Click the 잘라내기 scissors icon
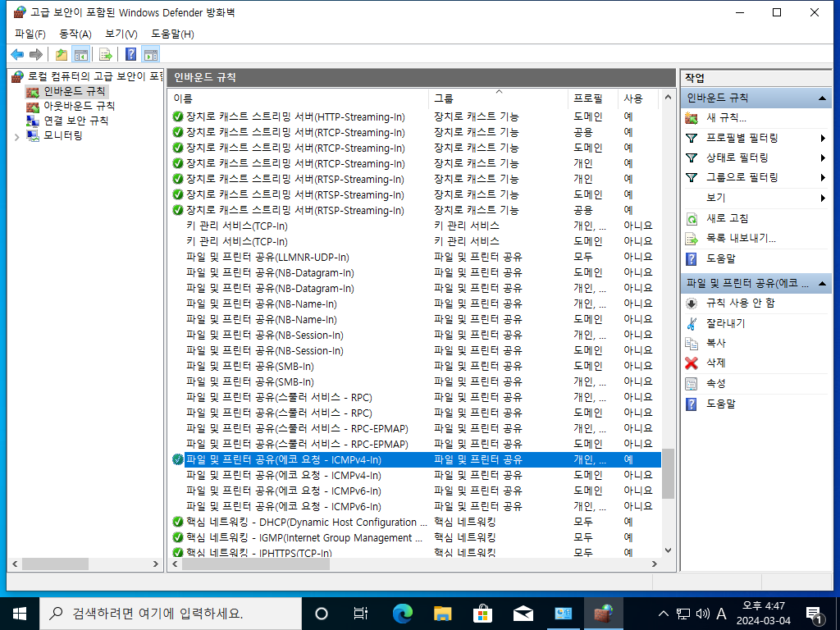This screenshot has height=630, width=840. (x=692, y=323)
